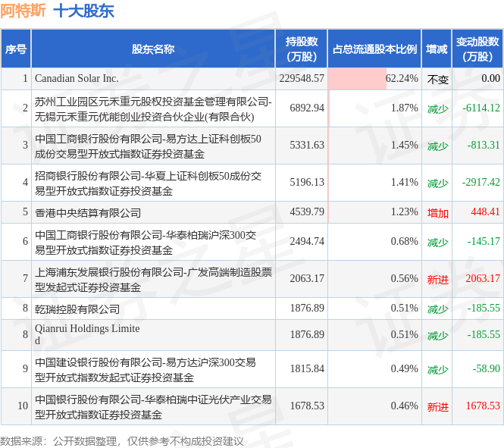Click the 1.23% ratio cell

coord(374,212)
